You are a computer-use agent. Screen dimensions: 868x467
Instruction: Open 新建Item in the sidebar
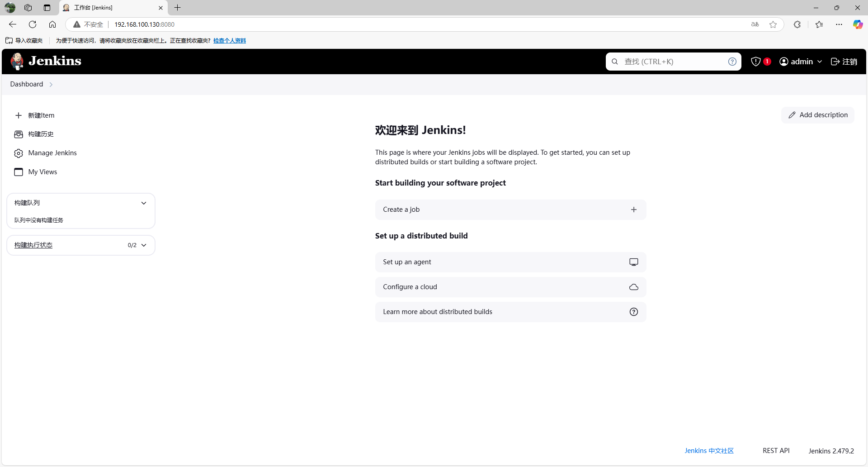pos(41,115)
